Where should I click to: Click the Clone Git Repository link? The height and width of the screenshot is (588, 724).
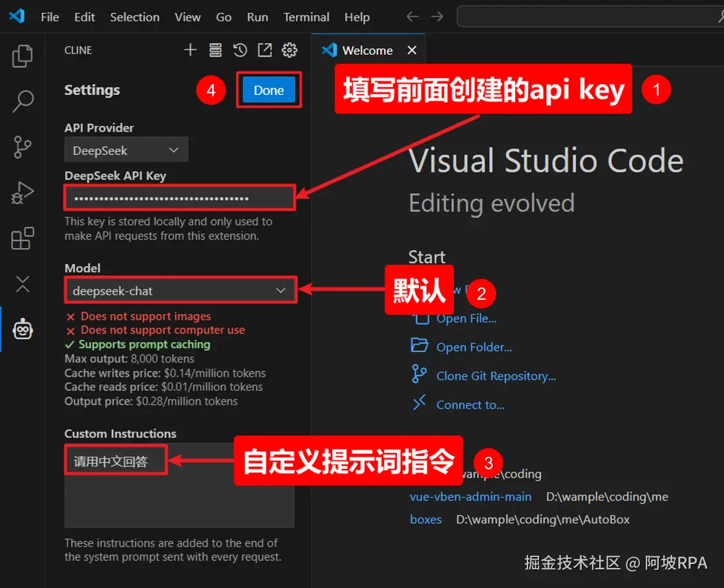click(496, 375)
